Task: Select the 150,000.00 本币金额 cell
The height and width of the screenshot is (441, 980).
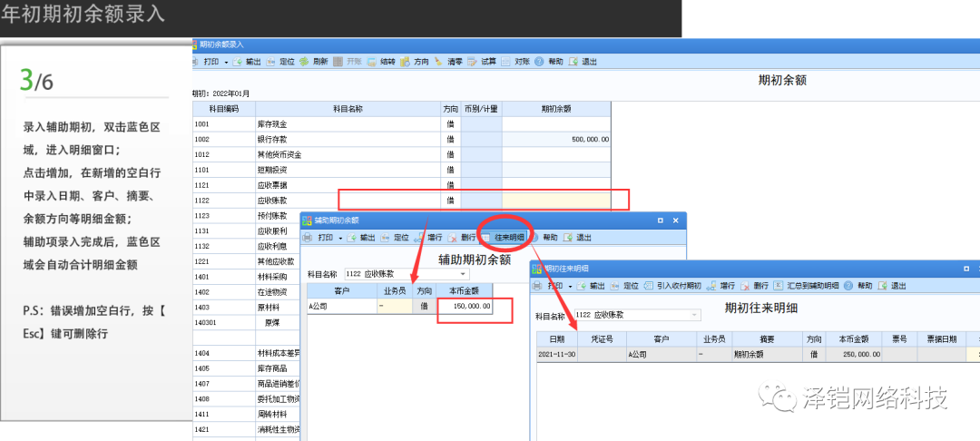Action: pyautogui.click(x=465, y=307)
